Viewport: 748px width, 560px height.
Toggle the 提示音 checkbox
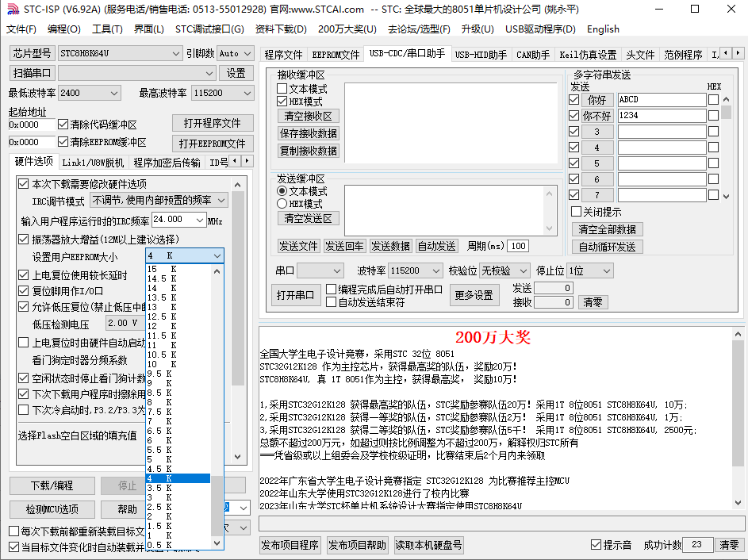pyautogui.click(x=596, y=545)
